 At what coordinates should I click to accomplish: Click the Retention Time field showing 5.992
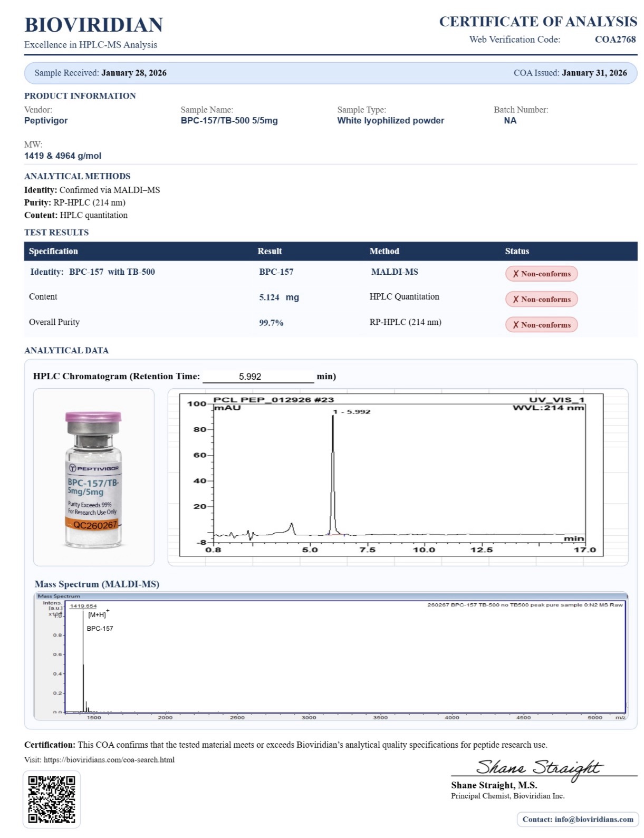click(258, 377)
